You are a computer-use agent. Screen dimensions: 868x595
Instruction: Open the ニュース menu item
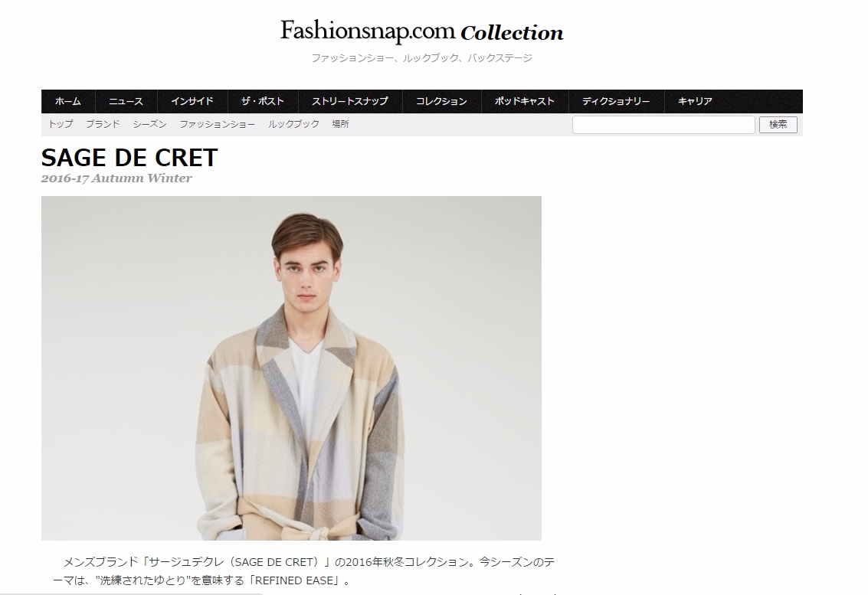pyautogui.click(x=126, y=101)
